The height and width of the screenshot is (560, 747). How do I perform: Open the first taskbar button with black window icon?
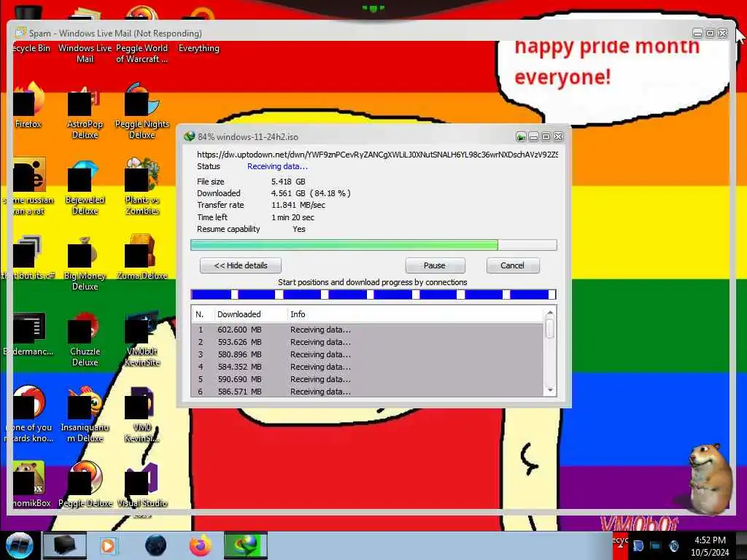coord(65,545)
